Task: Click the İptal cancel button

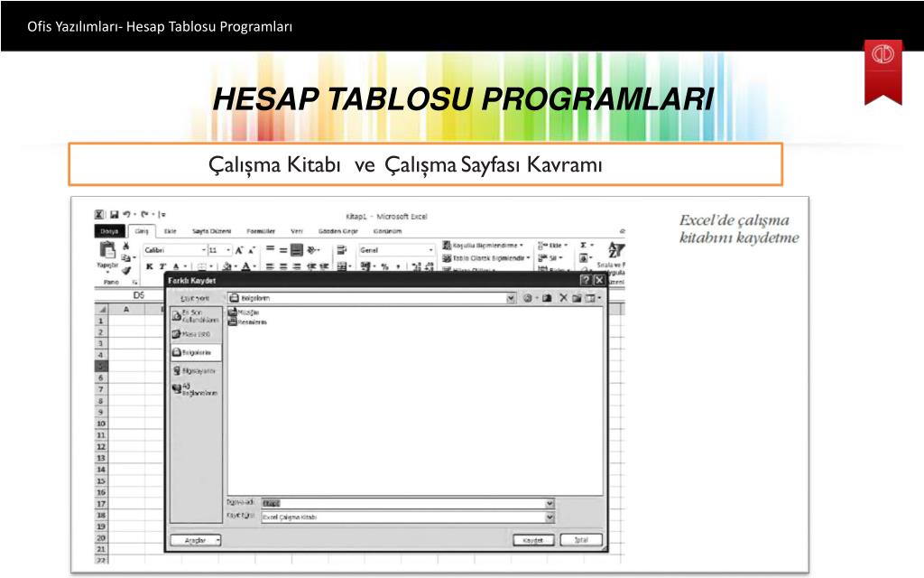Action: click(581, 540)
